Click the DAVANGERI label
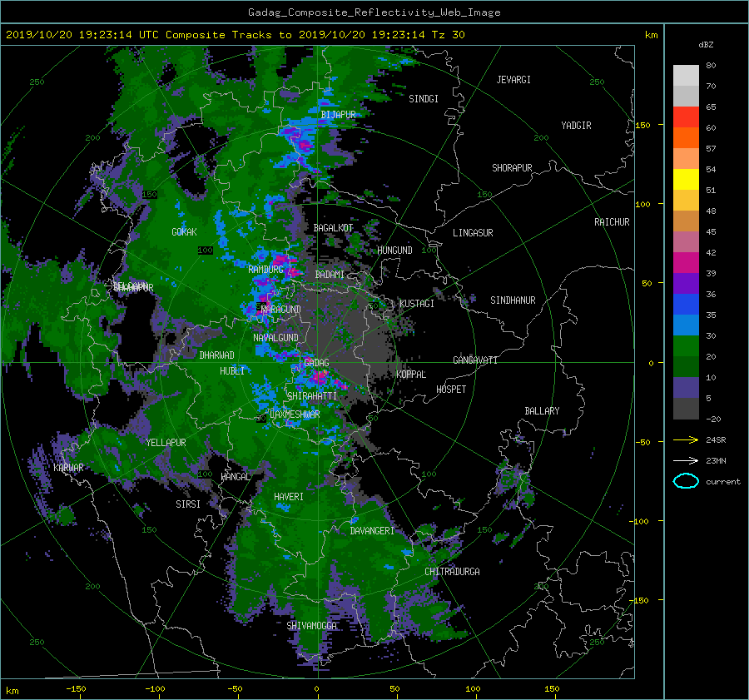749x700 pixels. point(372,531)
